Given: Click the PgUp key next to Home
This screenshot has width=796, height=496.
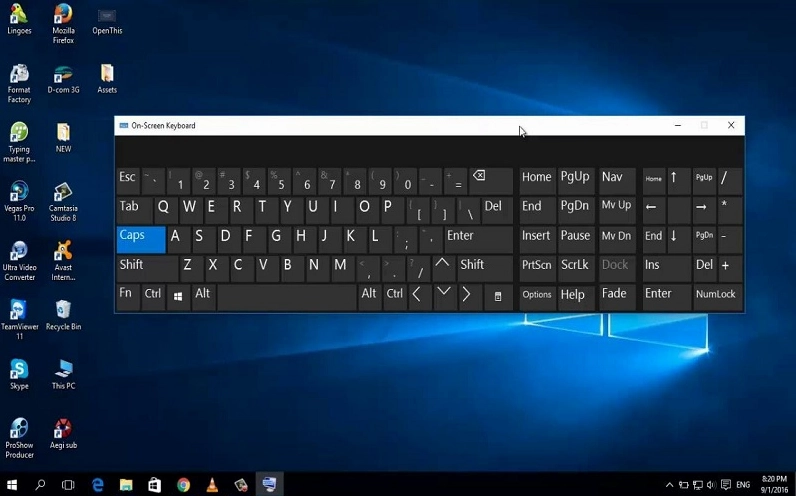Looking at the screenshot, I should (576, 181).
